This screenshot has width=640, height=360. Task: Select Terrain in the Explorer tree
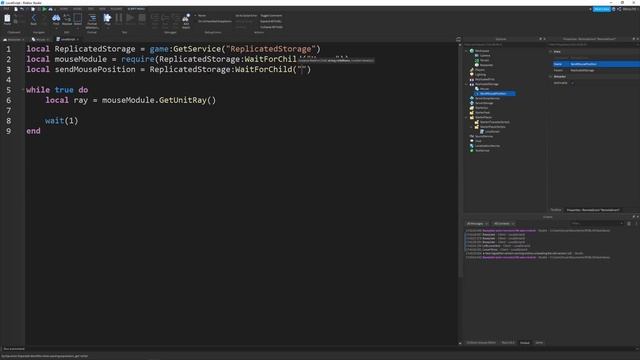(484, 60)
